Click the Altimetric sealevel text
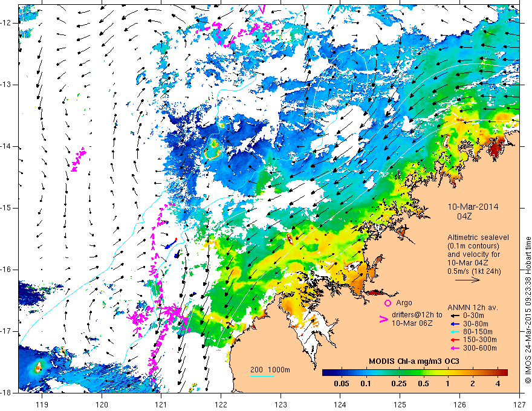This screenshot has width=532, height=411. click(478, 238)
